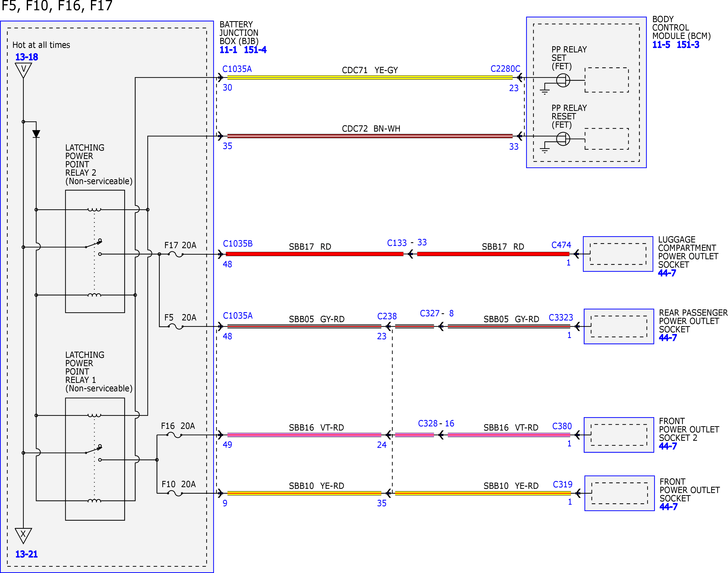
Task: Open 44-7 link under Front Power Outlet Socket 2
Action: pyautogui.click(x=668, y=446)
